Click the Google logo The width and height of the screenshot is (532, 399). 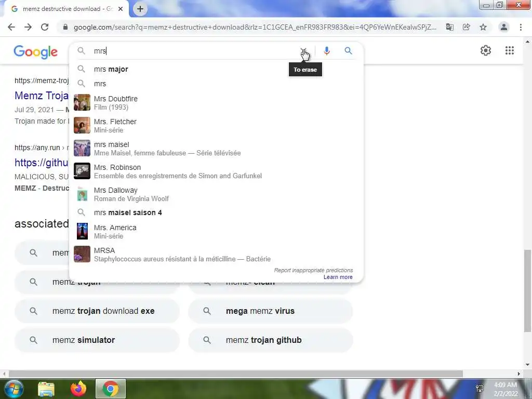point(36,52)
